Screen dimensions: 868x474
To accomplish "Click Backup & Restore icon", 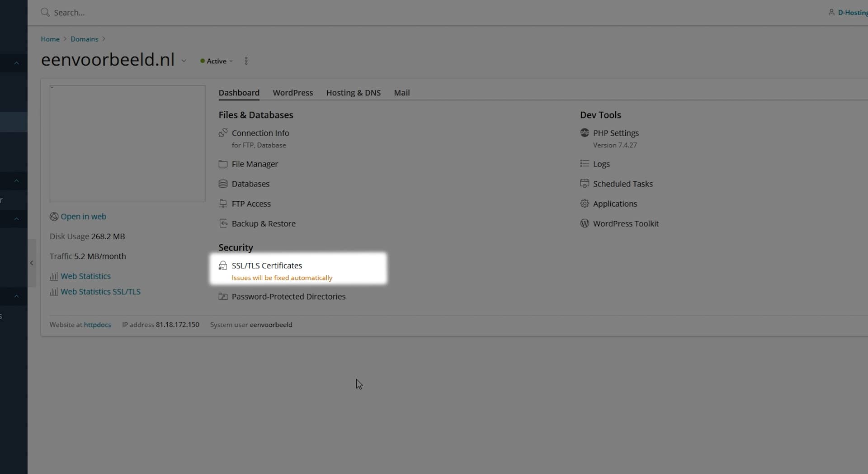I will coord(223,223).
